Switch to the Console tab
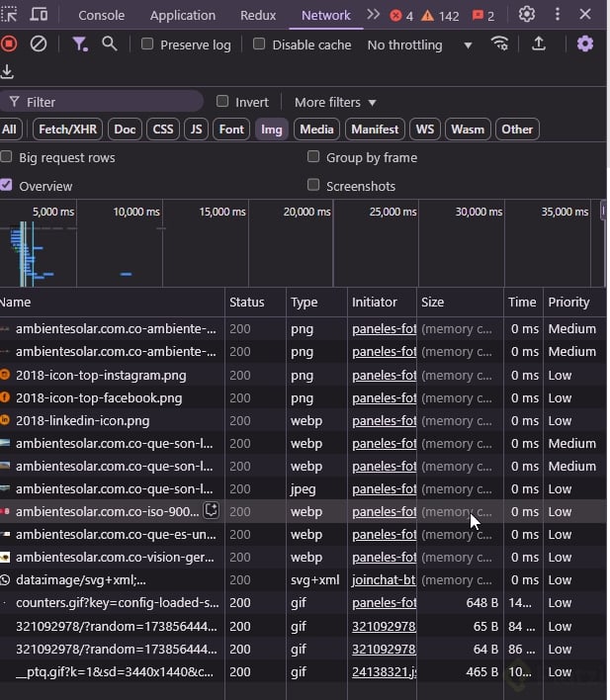The width and height of the screenshot is (610, 700). (x=101, y=15)
